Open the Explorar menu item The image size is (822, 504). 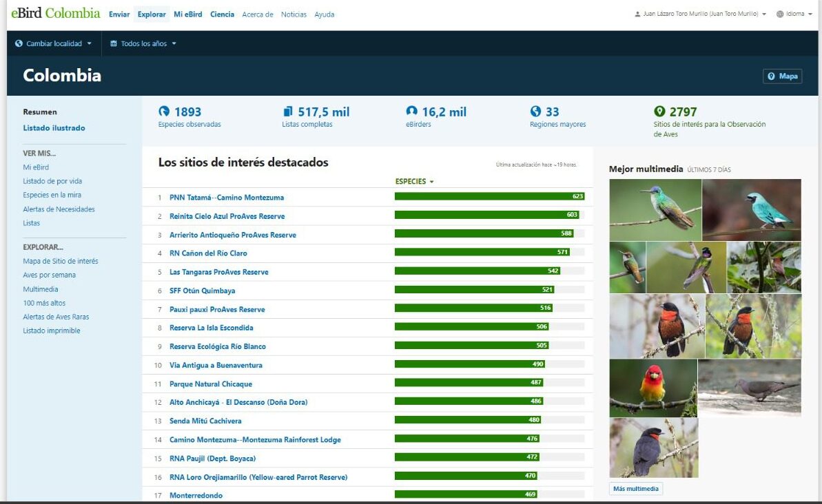pos(152,14)
